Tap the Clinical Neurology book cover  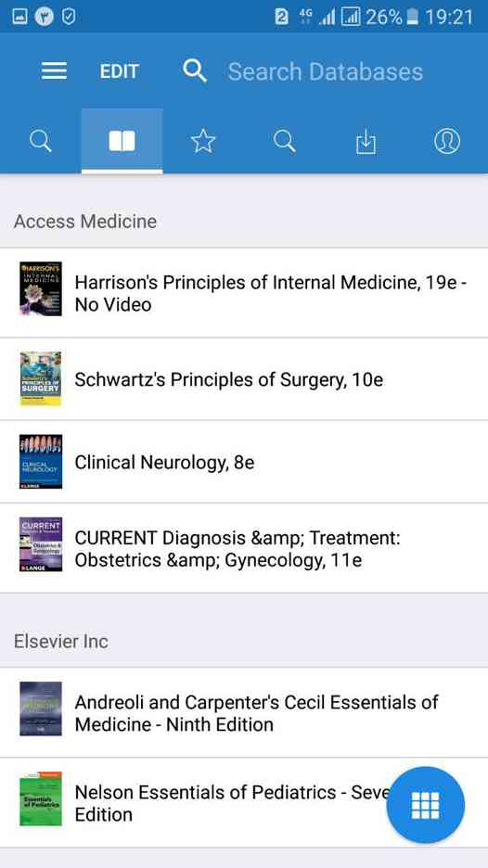click(41, 462)
